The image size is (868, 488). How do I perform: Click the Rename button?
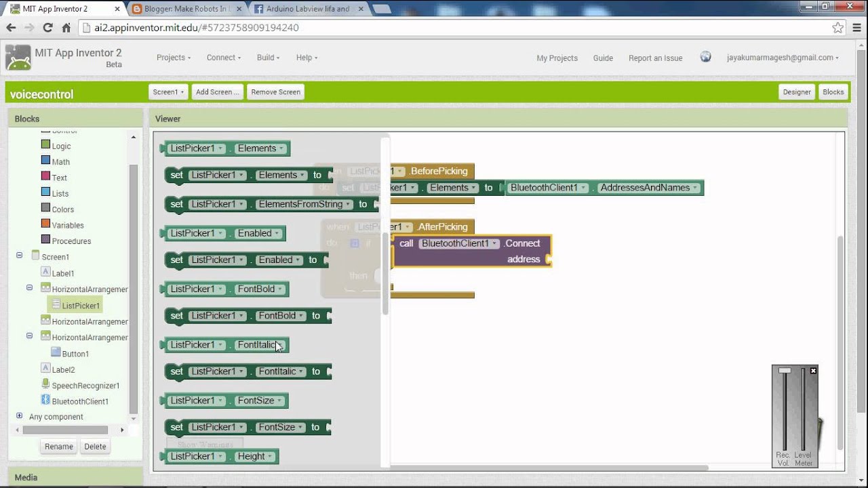click(59, 447)
